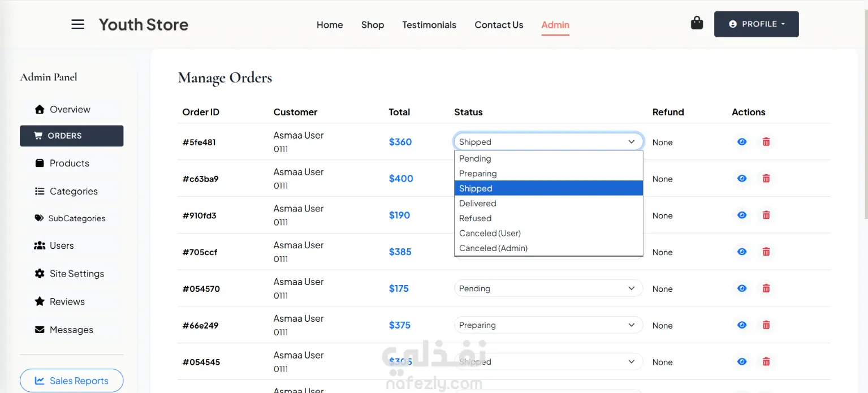This screenshot has width=868, height=393.
Task: Choose Refused in the open status list
Action: 549,218
